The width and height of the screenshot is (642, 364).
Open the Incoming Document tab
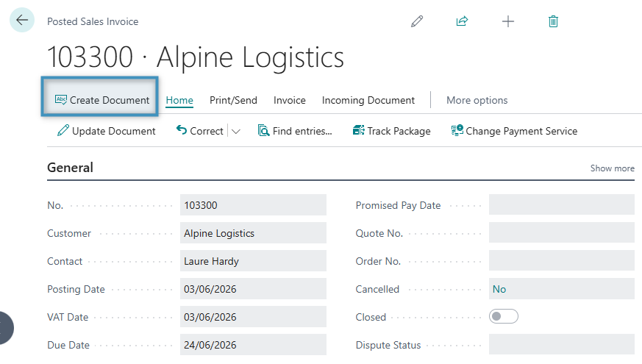tap(368, 100)
